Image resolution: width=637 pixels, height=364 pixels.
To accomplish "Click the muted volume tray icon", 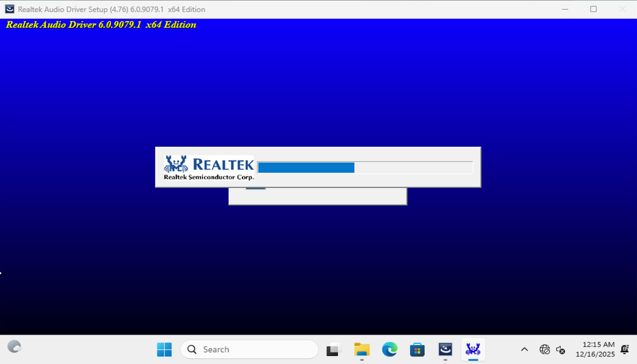I will click(x=560, y=350).
